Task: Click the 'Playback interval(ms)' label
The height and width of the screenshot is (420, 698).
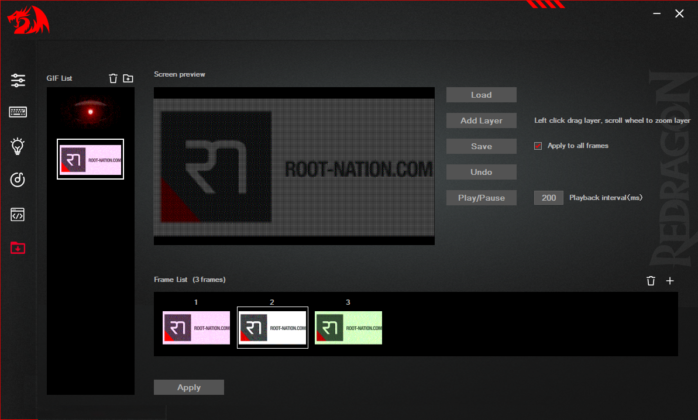Action: tap(606, 198)
